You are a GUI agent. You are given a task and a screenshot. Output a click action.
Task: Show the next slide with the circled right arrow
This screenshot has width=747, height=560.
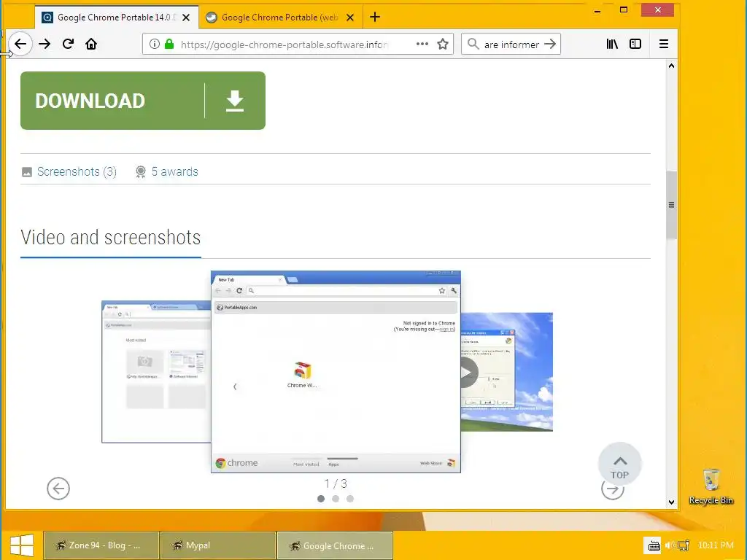click(613, 489)
